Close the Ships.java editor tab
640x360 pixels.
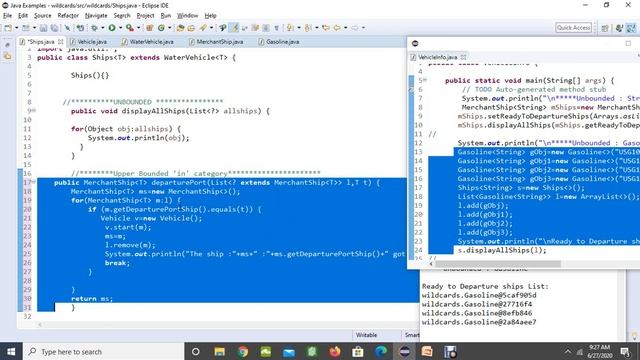click(x=60, y=42)
